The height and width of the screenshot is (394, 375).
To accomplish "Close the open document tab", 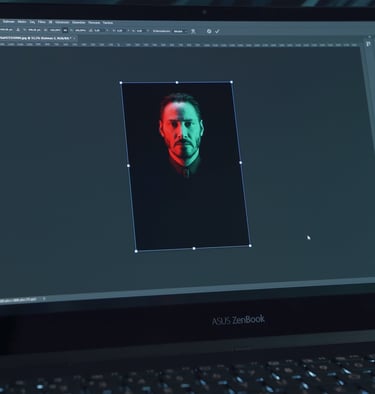I will coord(74,38).
